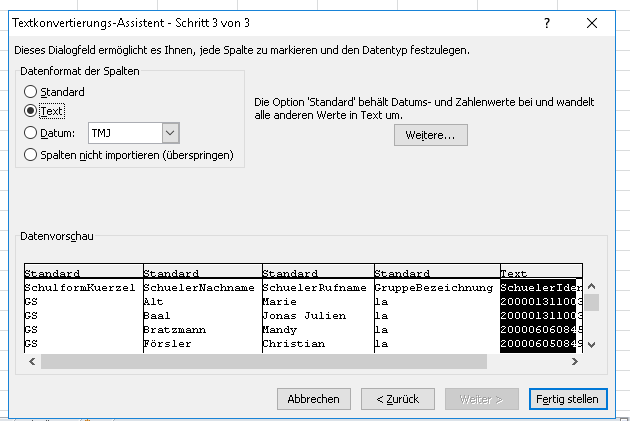The image size is (630, 421).
Task: Click the help question mark icon
Action: (x=546, y=22)
